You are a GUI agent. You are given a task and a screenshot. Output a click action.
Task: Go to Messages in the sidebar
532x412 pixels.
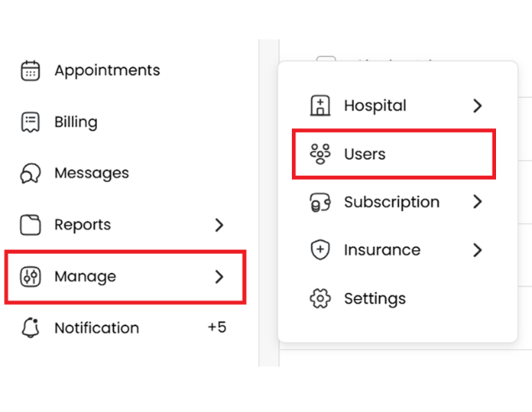pos(91,173)
